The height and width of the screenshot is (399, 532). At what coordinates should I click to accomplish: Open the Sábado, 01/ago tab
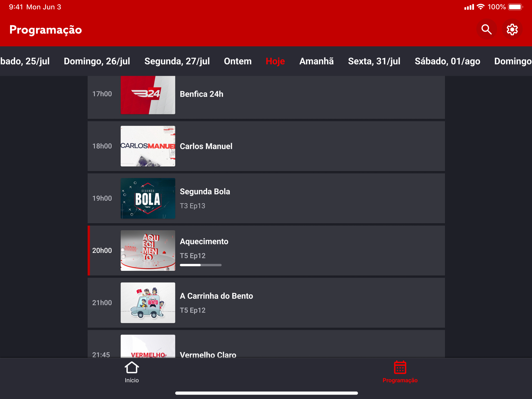tap(447, 61)
